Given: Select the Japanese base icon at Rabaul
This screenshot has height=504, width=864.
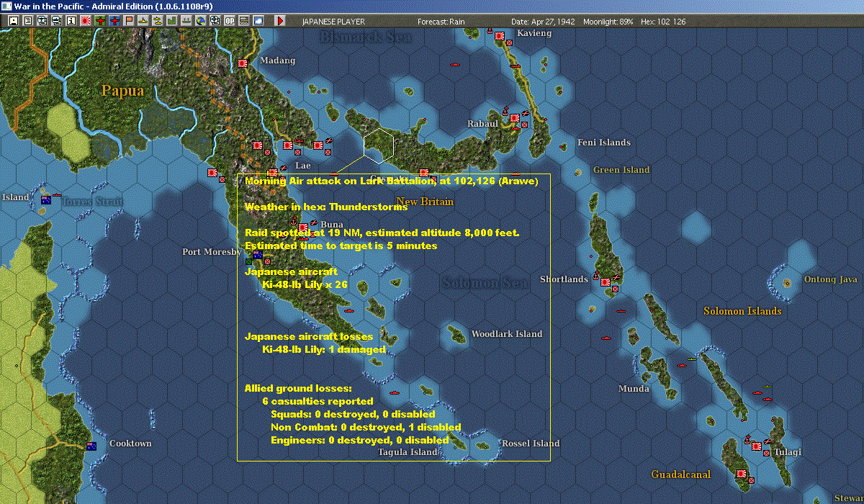Looking at the screenshot, I should click(x=516, y=120).
